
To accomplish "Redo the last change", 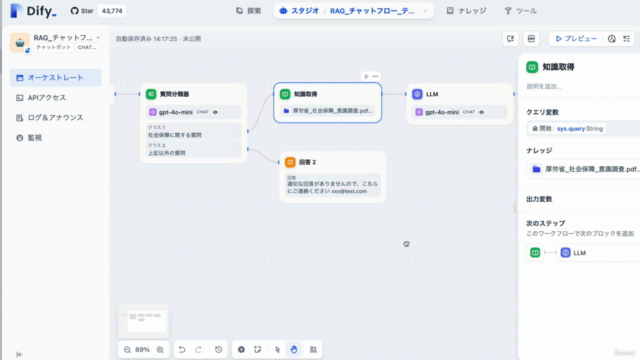I will pyautogui.click(x=198, y=349).
